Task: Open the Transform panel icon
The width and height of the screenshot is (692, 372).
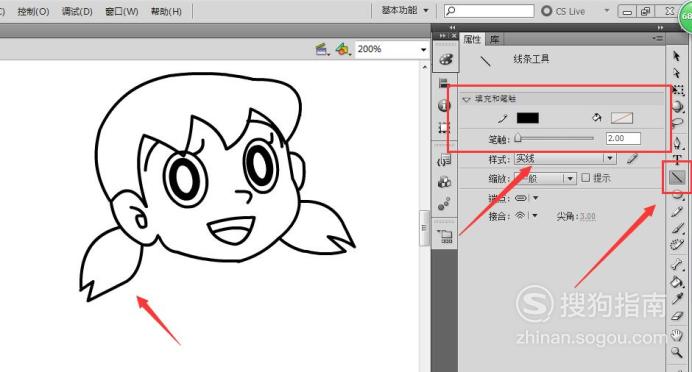Action: tap(444, 128)
